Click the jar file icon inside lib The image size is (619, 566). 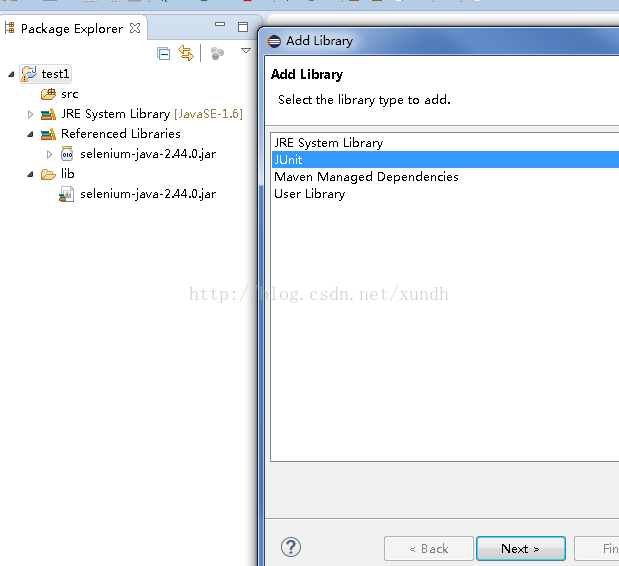67,194
